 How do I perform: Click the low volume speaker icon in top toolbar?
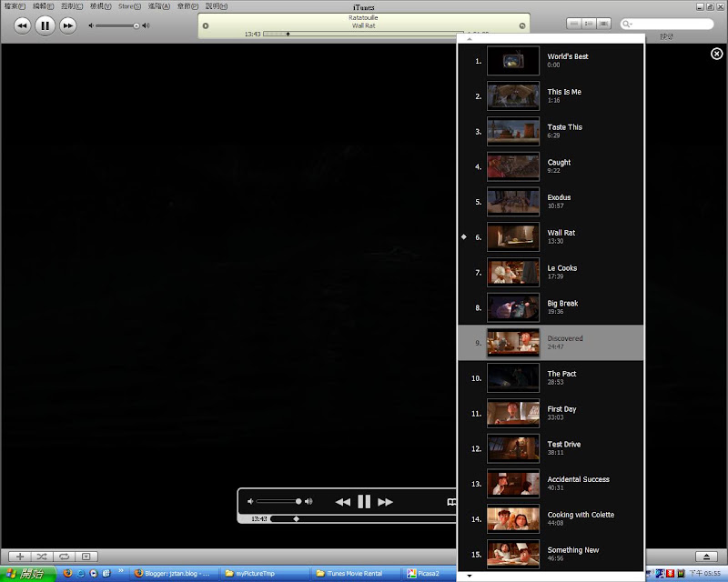coord(91,25)
